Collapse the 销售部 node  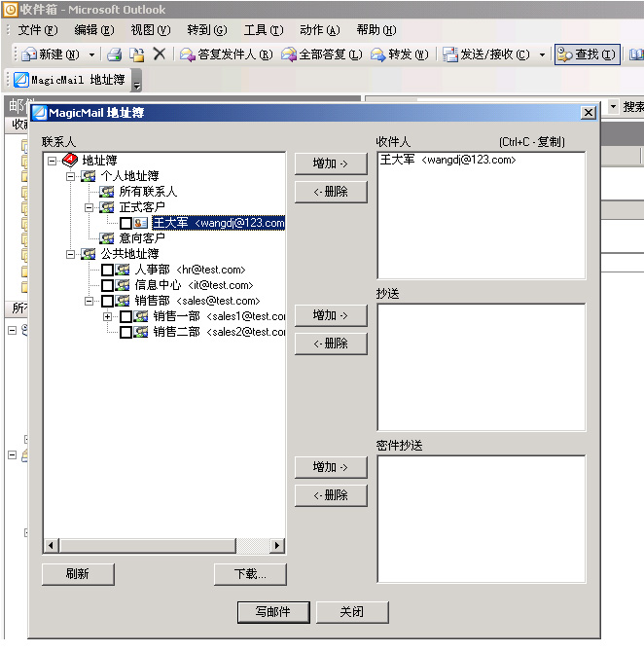89,301
